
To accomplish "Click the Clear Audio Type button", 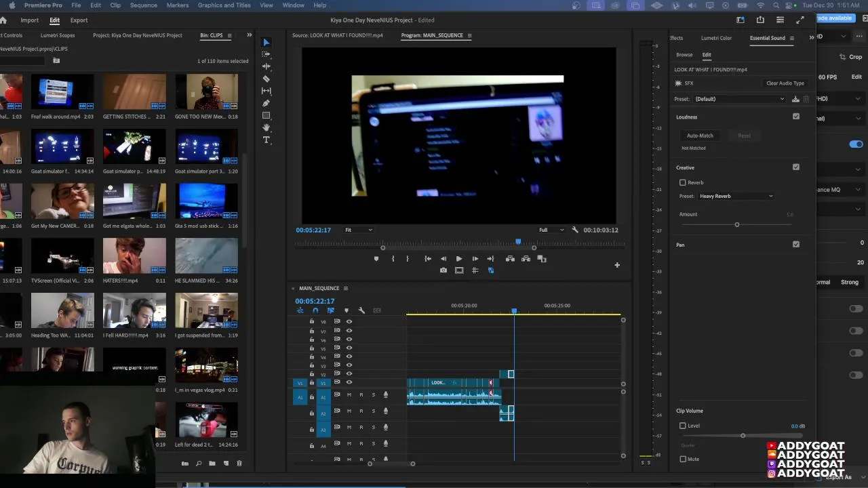I will 785,83.
